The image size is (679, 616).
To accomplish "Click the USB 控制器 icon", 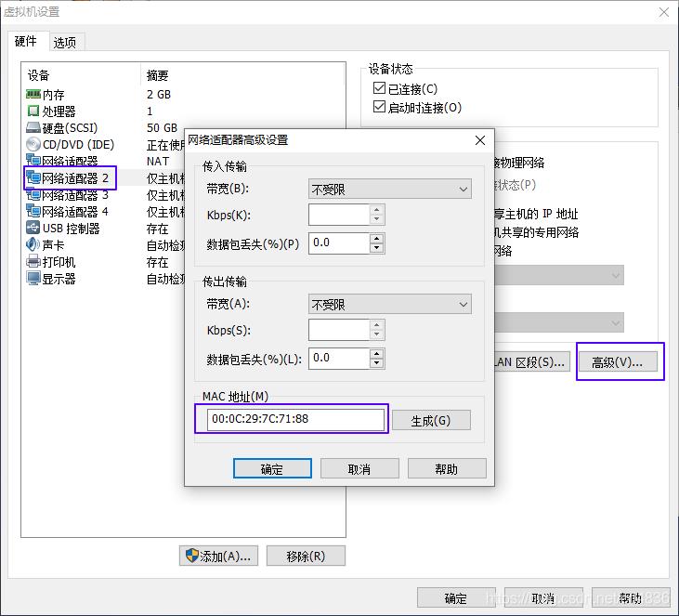I will pyautogui.click(x=33, y=228).
